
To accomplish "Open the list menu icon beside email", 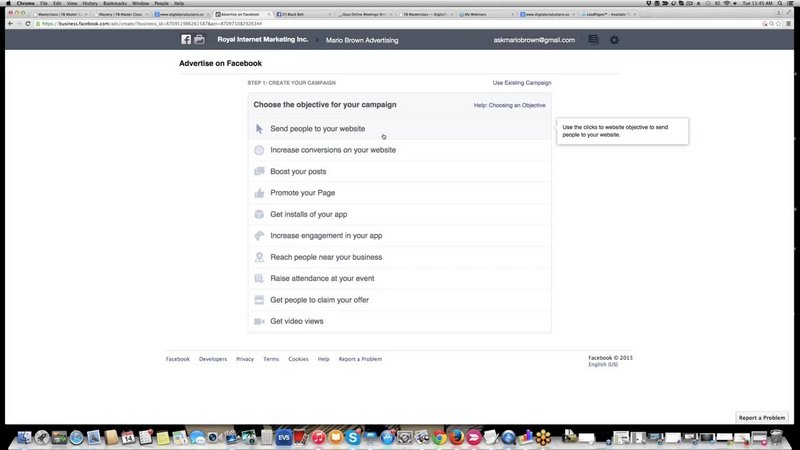I will tap(593, 39).
